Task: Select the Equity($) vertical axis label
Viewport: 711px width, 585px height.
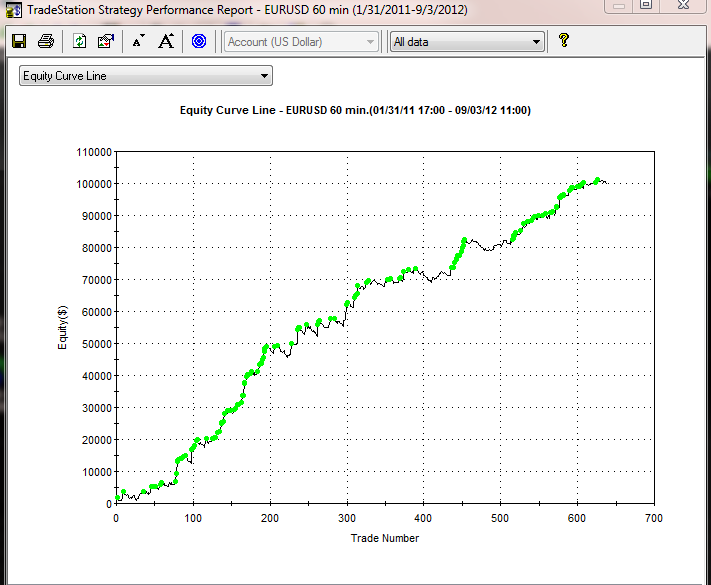Action: 62,328
